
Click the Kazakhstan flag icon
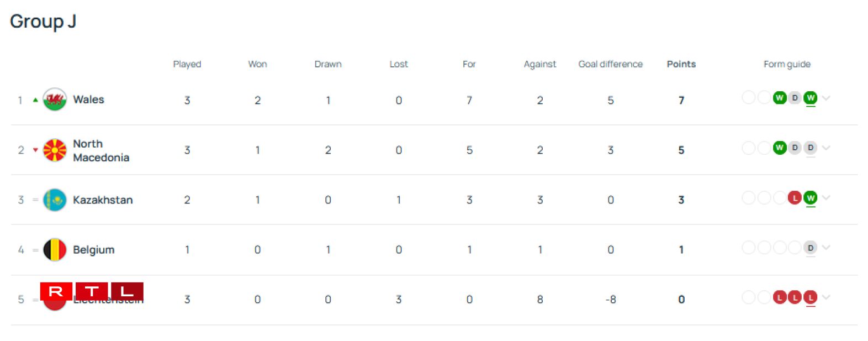click(x=55, y=200)
